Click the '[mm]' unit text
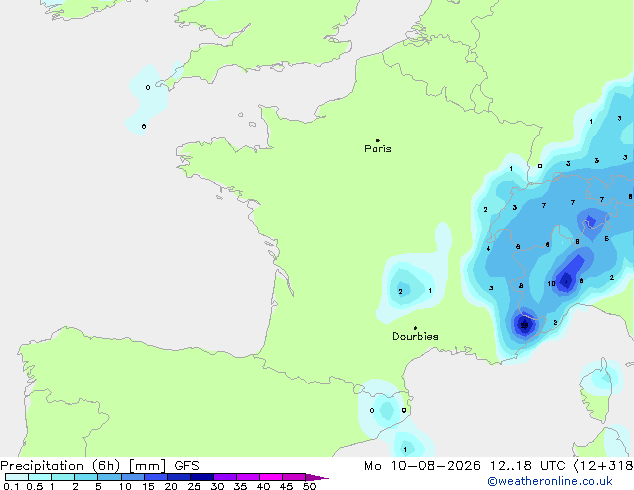Image resolution: width=634 pixels, height=490 pixels. pyautogui.click(x=148, y=466)
